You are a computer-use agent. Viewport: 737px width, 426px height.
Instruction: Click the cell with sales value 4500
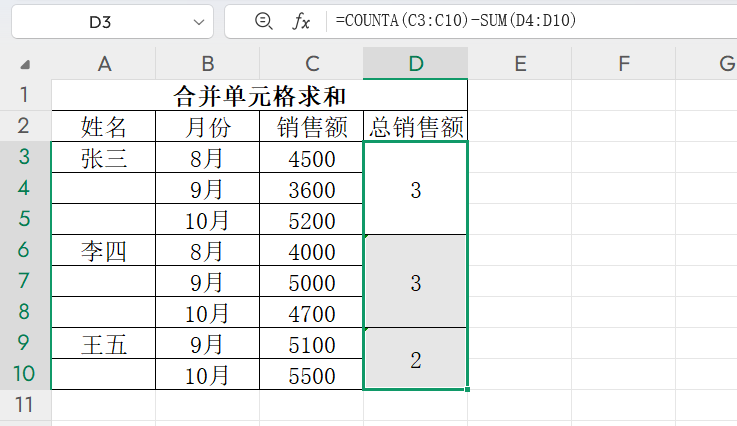[311, 158]
